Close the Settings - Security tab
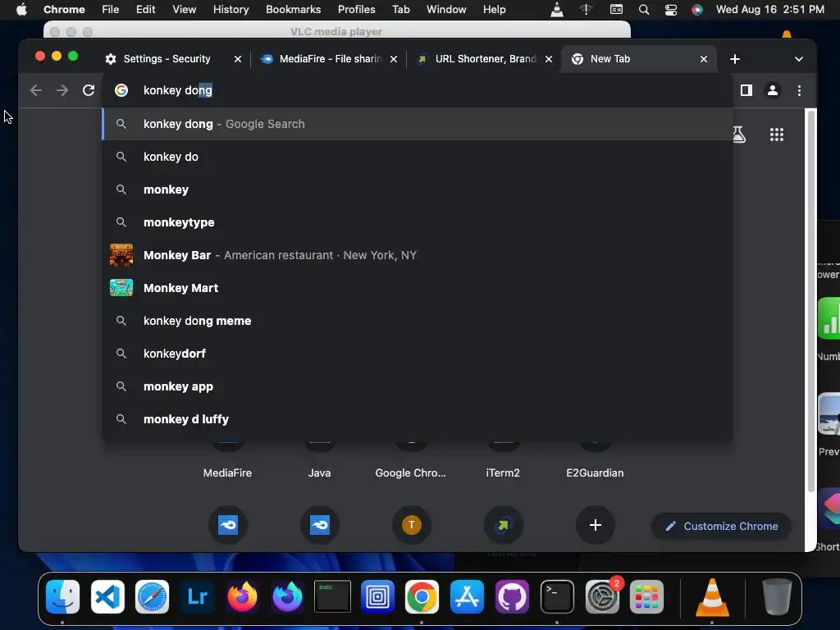This screenshot has height=630, width=840. [238, 59]
